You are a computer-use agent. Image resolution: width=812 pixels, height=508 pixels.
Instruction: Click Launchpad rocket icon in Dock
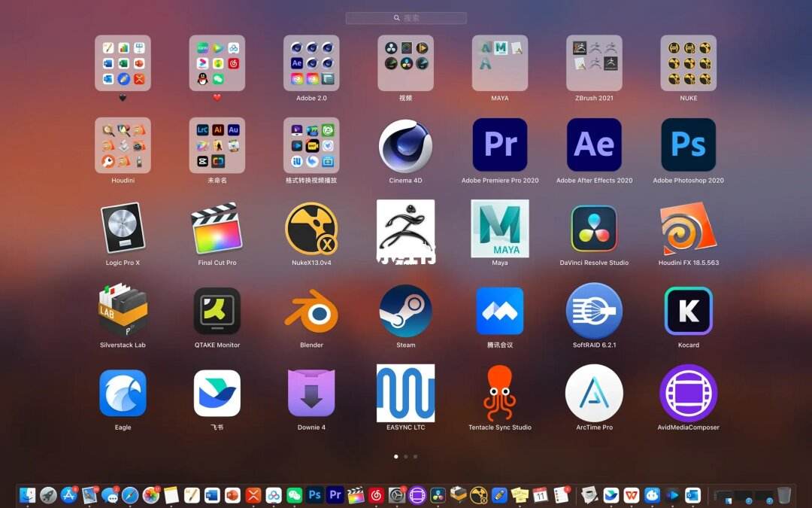click(x=48, y=495)
